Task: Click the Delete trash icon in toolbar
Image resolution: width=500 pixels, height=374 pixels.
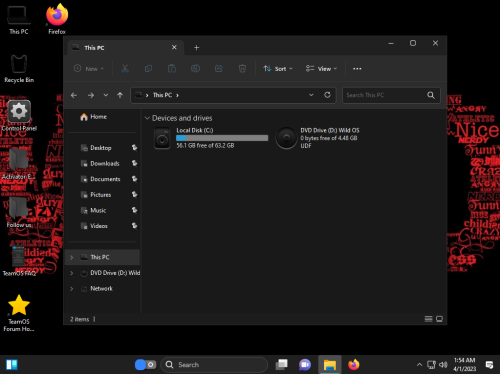Action: tap(242, 69)
